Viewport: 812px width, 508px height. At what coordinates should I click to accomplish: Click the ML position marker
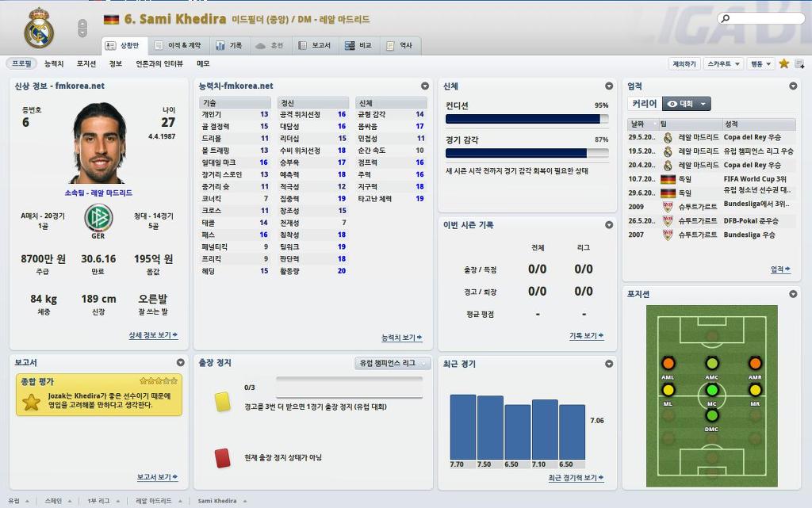point(668,390)
